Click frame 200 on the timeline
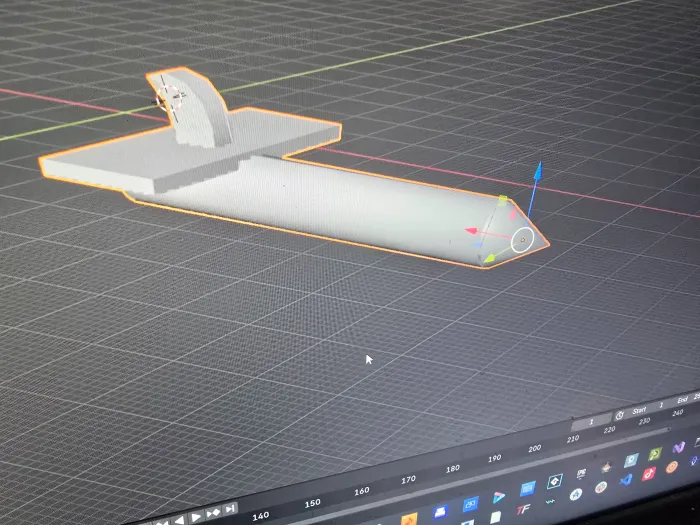This screenshot has height=525, width=700. (535, 449)
